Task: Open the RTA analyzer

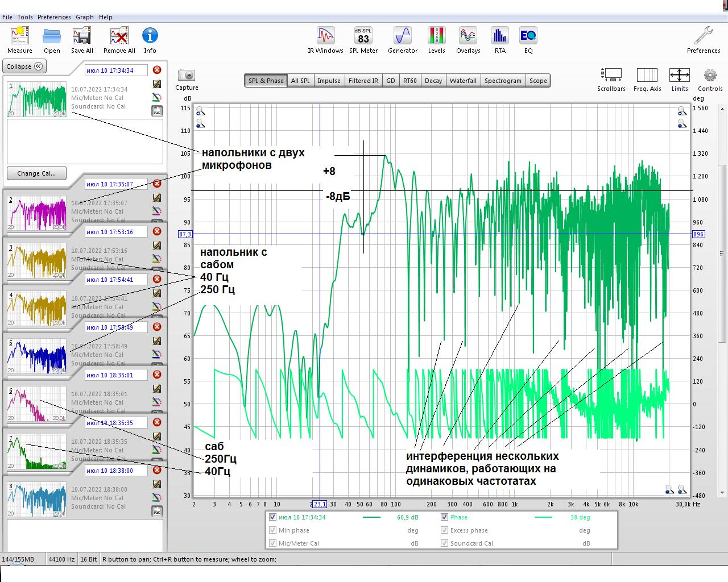Action: point(499,36)
